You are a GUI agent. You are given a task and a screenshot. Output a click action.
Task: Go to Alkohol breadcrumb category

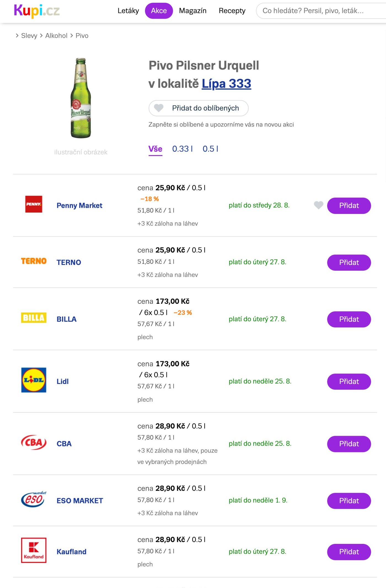[56, 36]
